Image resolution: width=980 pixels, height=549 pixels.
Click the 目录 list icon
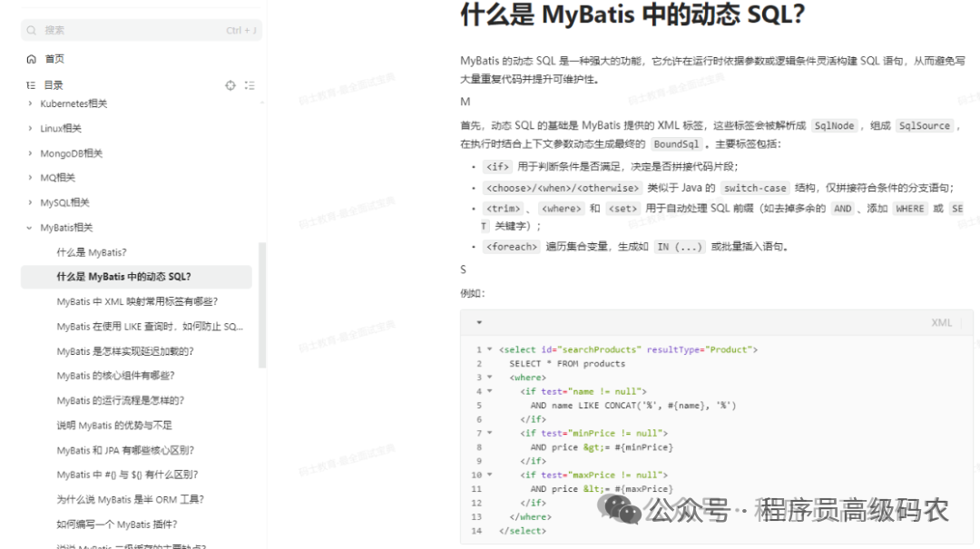coord(31,85)
